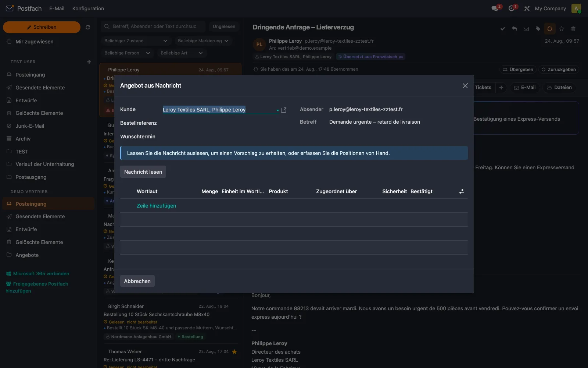Image resolution: width=588 pixels, height=368 pixels.
Task: Open the activities clock icon
Action: coord(511,8)
